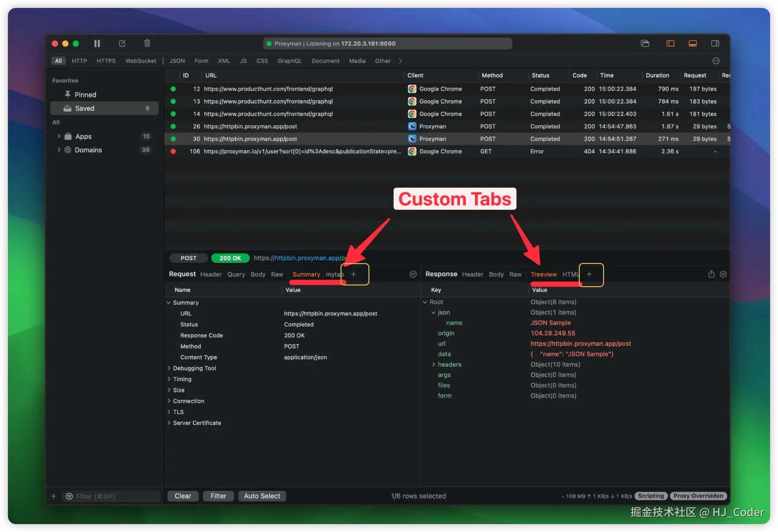778x532 pixels.
Task: Toggle the bottom panel layout icon
Action: 693,43
